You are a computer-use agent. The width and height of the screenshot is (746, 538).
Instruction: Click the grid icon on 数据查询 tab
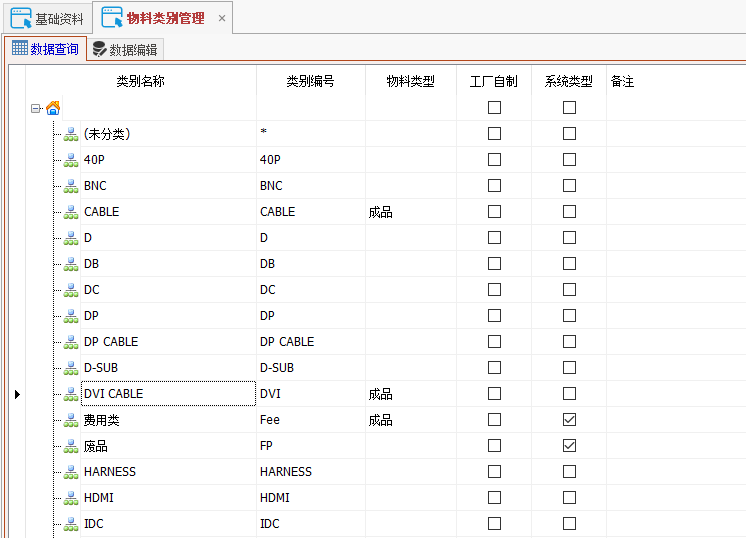[x=20, y=48]
